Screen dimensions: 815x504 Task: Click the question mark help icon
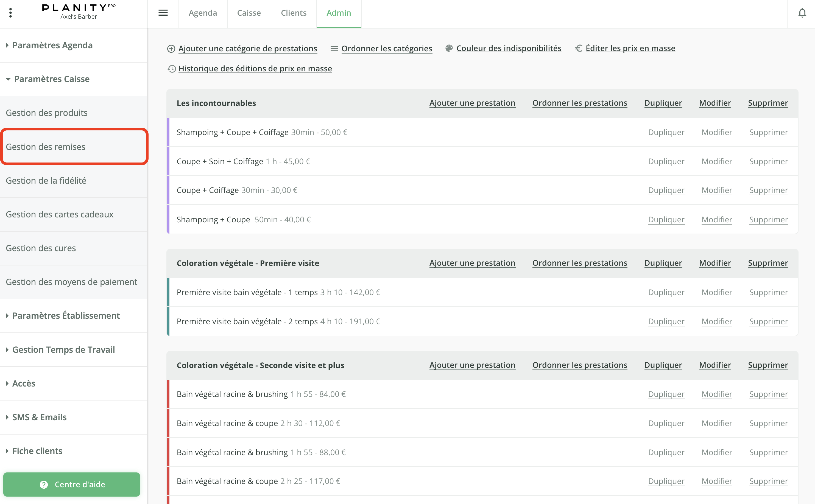[44, 484]
